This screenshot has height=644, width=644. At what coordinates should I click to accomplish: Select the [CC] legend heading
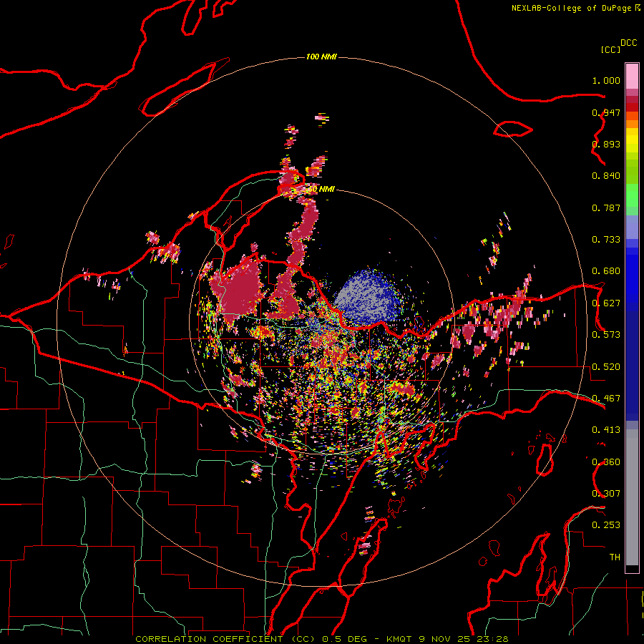(610, 49)
